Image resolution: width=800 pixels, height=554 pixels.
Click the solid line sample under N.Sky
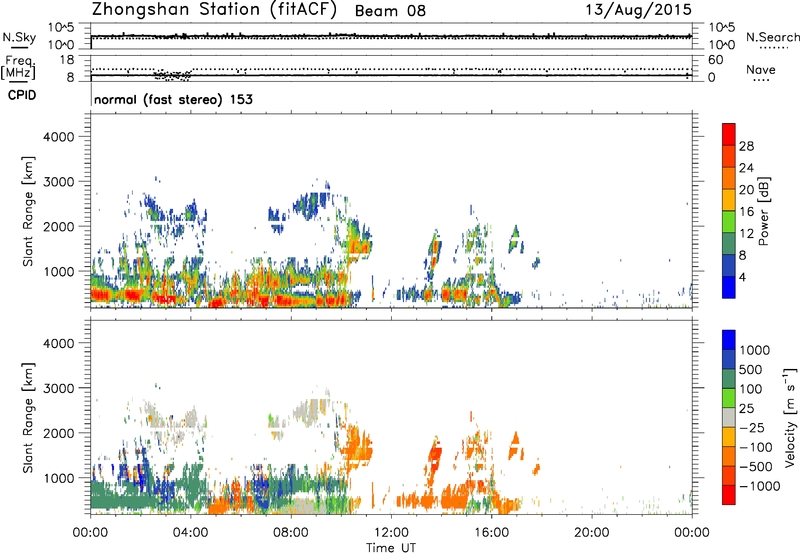[19, 48]
